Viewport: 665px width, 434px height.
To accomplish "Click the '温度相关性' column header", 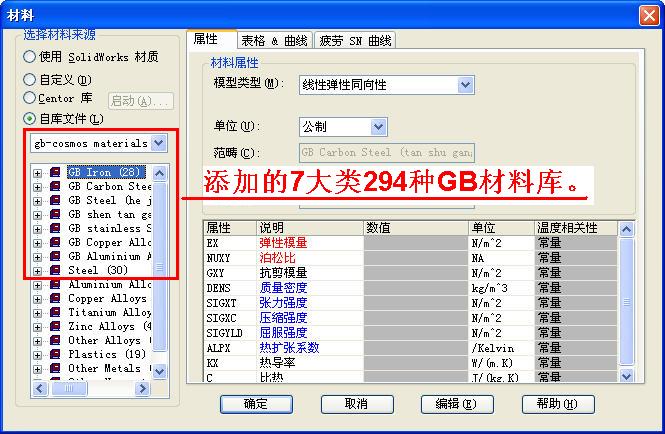I will (576, 228).
